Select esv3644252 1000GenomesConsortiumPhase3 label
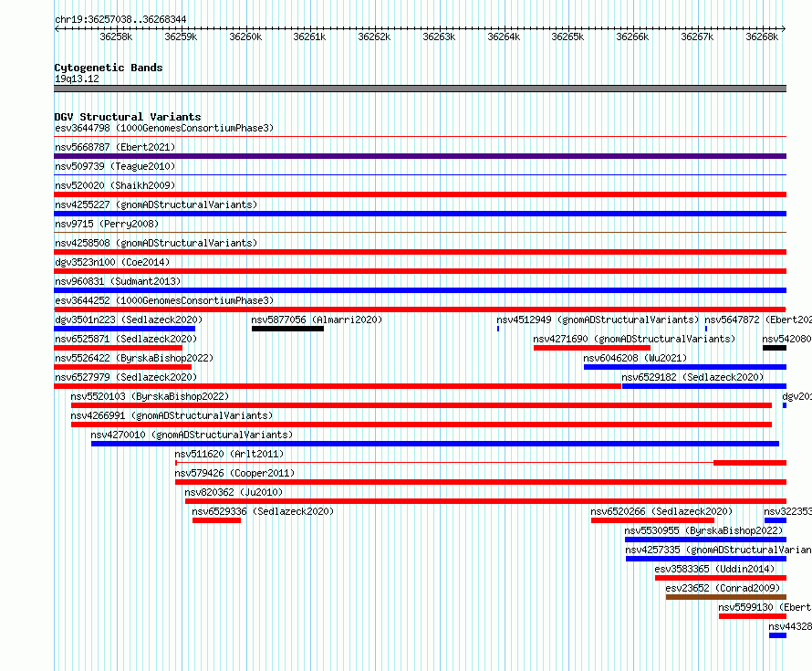Image resolution: width=812 pixels, height=671 pixels. (x=164, y=300)
